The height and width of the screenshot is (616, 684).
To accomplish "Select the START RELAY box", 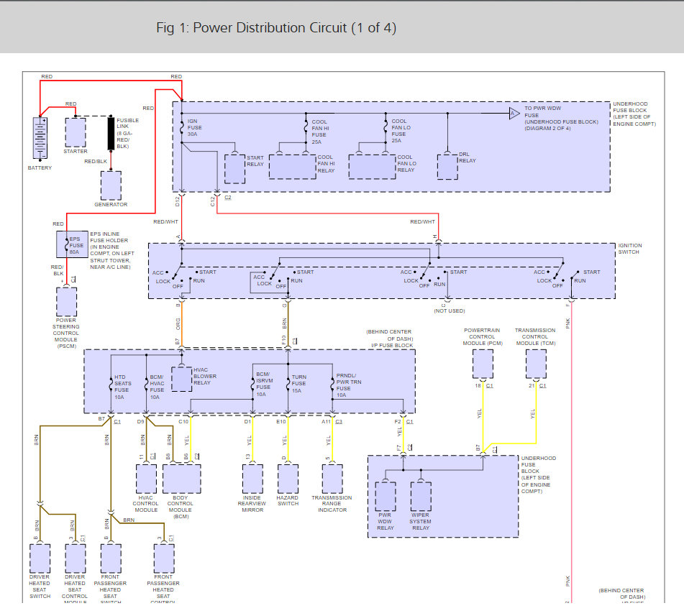I will 234,169.
